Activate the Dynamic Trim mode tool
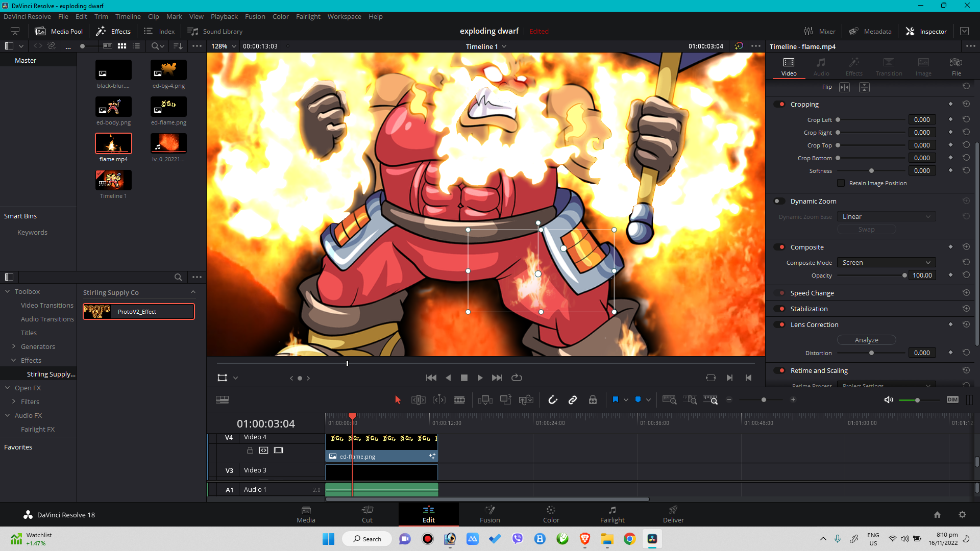980x551 pixels. (439, 400)
